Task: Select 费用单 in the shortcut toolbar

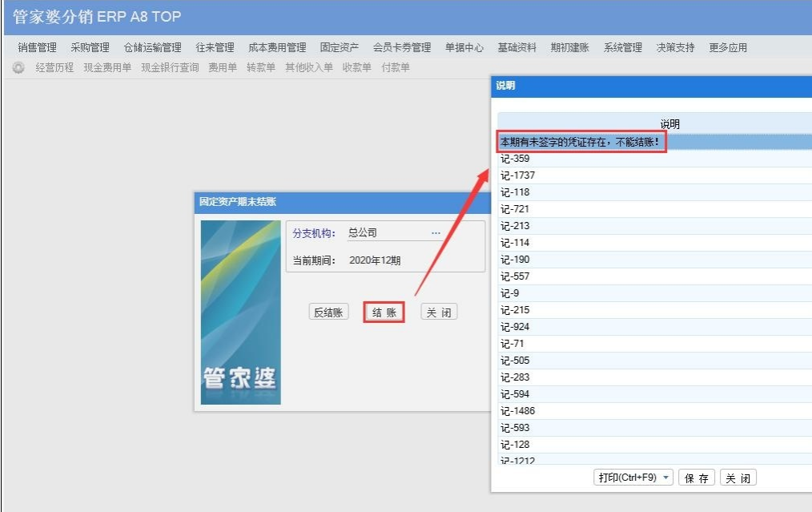Action: pyautogui.click(x=223, y=67)
